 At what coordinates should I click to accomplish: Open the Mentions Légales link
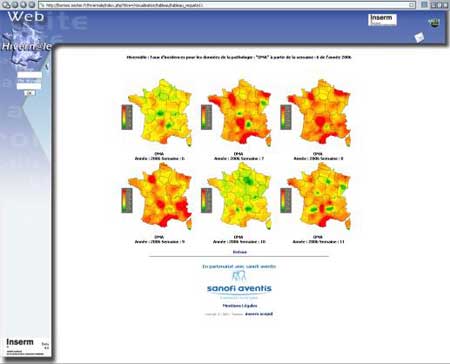pyautogui.click(x=240, y=306)
